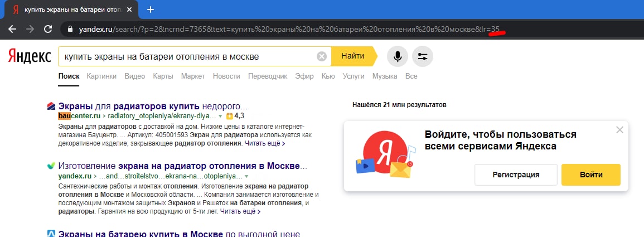Open the Маркет tab
The height and width of the screenshot is (237, 644).
coord(193,76)
